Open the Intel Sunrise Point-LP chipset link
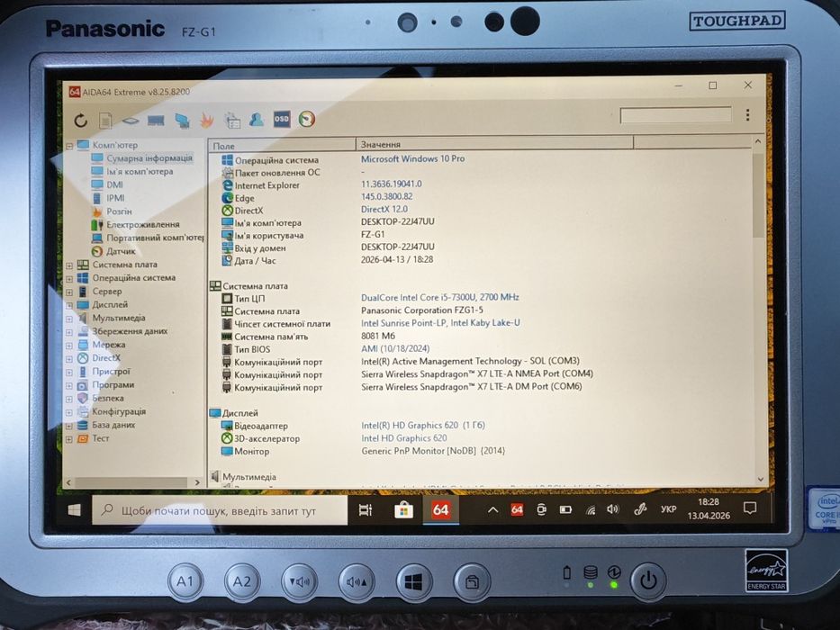This screenshot has width=840, height=630. tap(440, 323)
